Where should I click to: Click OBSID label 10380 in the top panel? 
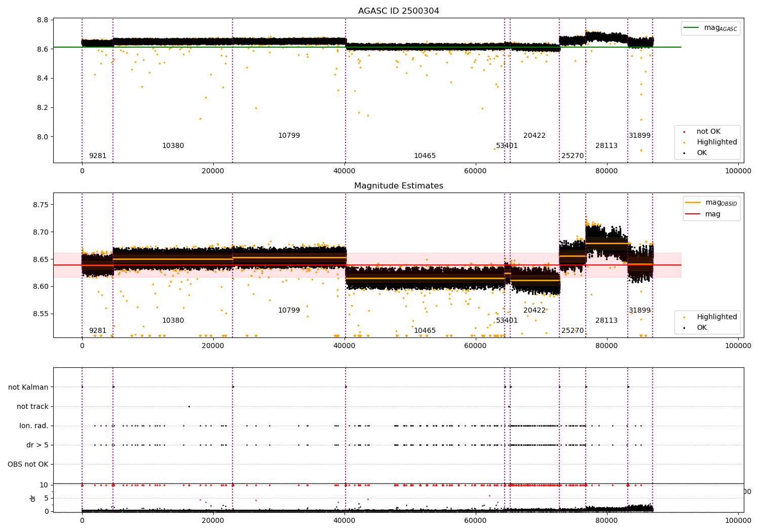[173, 146]
